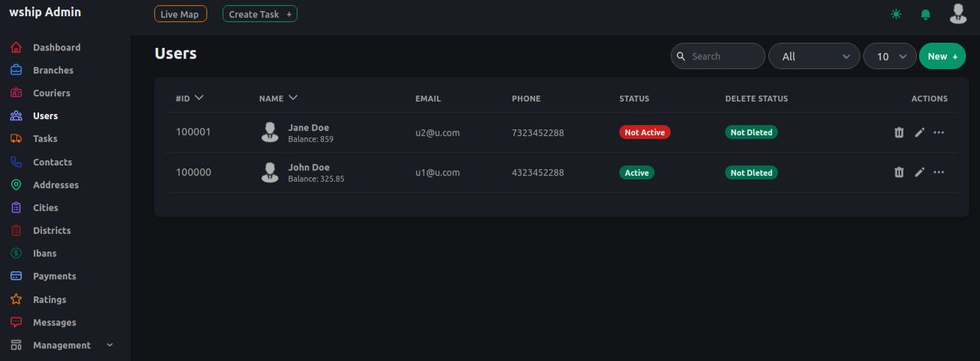This screenshot has width=980, height=361.
Task: Click the Ratings star icon
Action: click(16, 299)
